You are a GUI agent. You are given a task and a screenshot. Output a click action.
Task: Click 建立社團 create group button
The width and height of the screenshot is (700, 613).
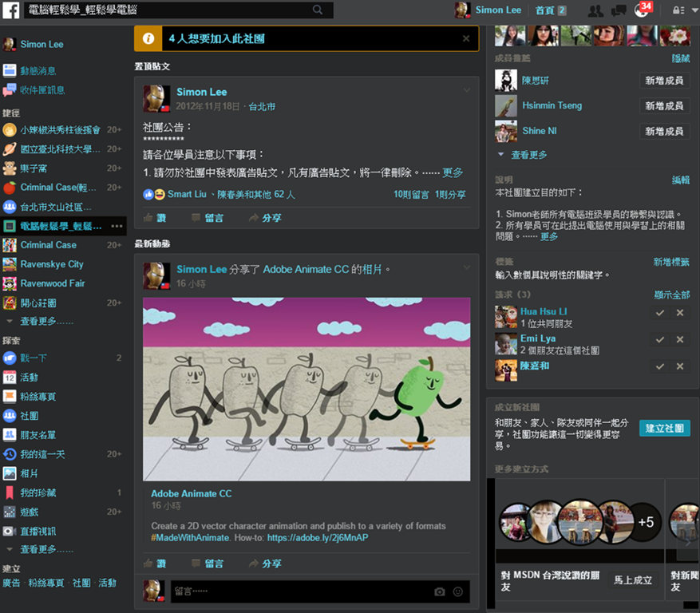[x=664, y=428]
